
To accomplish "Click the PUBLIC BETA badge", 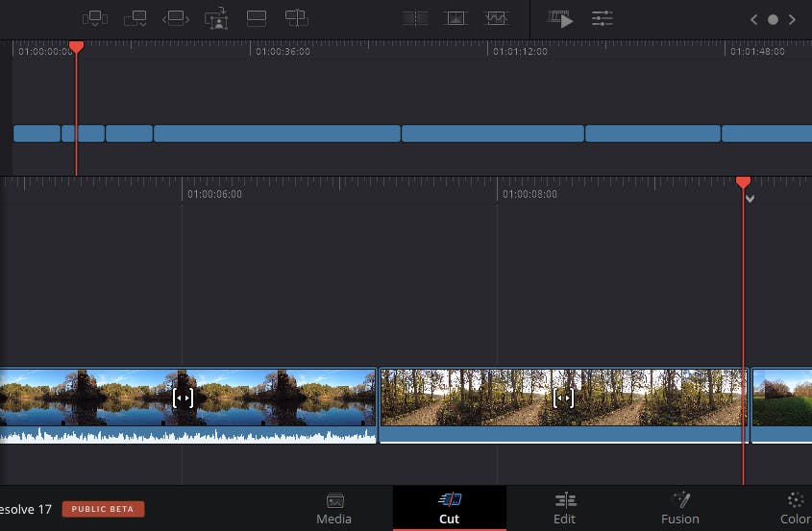I will (103, 509).
